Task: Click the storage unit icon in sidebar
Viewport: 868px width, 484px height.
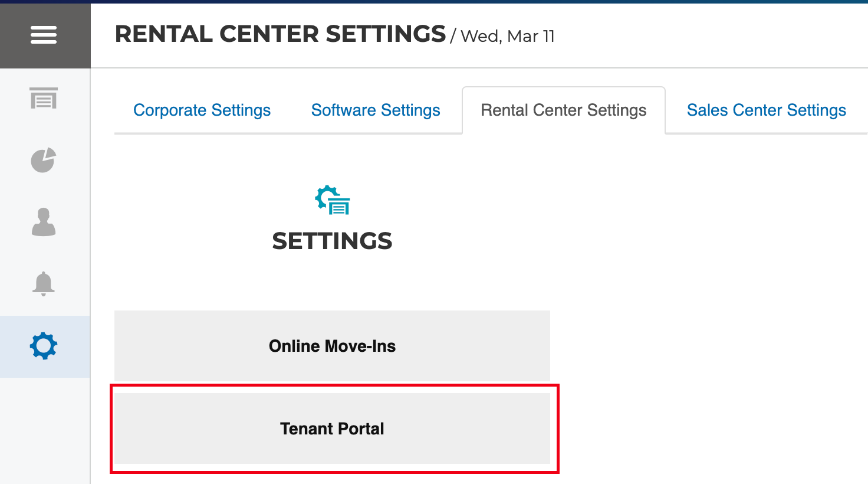Action: pyautogui.click(x=44, y=99)
